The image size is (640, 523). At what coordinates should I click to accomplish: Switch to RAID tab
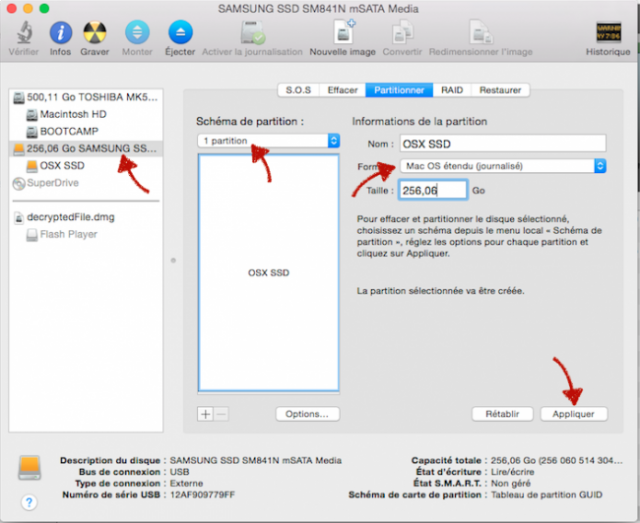pyautogui.click(x=452, y=90)
